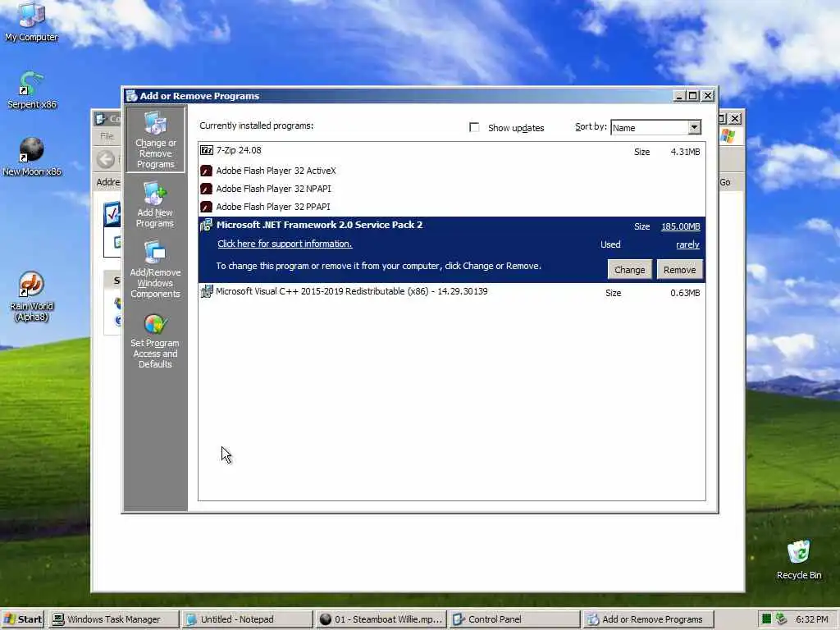Screen dimensions: 840x630
Task: Switch to Control Panel taskbar button
Action: pos(514,619)
